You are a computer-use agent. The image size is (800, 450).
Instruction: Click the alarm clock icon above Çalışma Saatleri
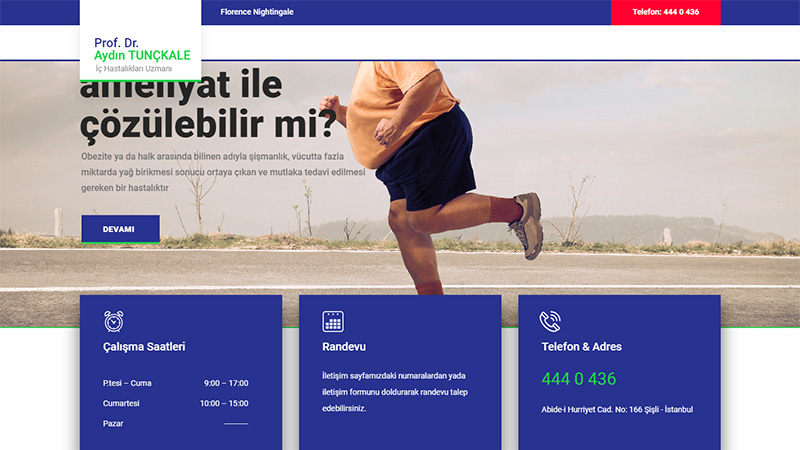click(114, 321)
